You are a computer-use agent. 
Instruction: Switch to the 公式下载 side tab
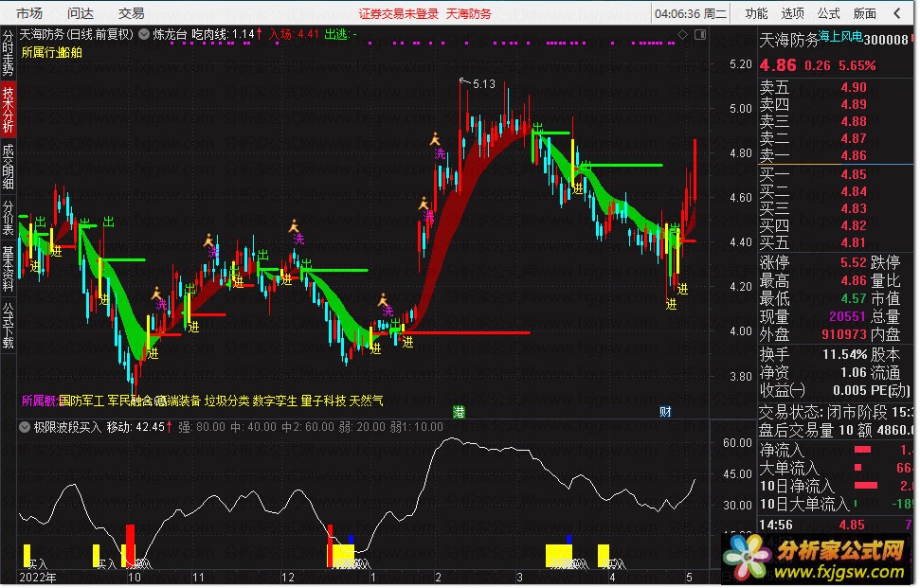point(8,326)
